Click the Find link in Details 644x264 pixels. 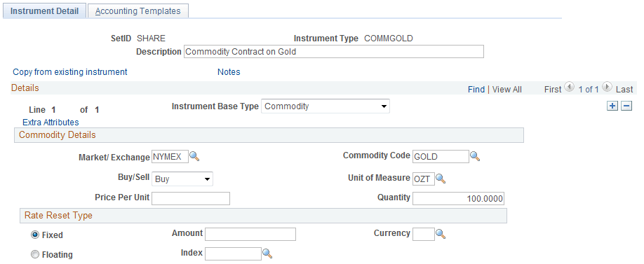pyautogui.click(x=476, y=90)
